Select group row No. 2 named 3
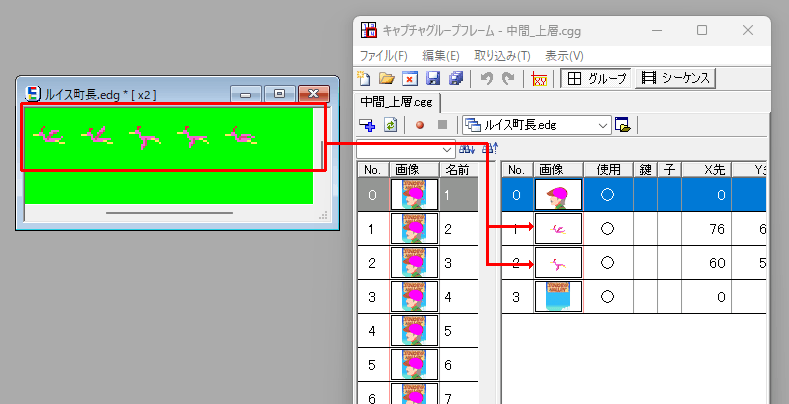The height and width of the screenshot is (404, 789). (x=418, y=263)
